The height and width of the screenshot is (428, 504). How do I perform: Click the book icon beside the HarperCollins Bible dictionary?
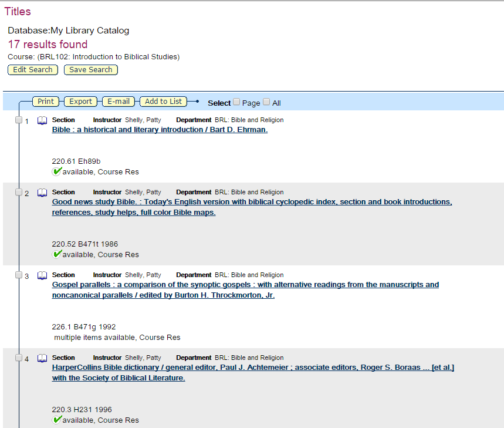42,358
